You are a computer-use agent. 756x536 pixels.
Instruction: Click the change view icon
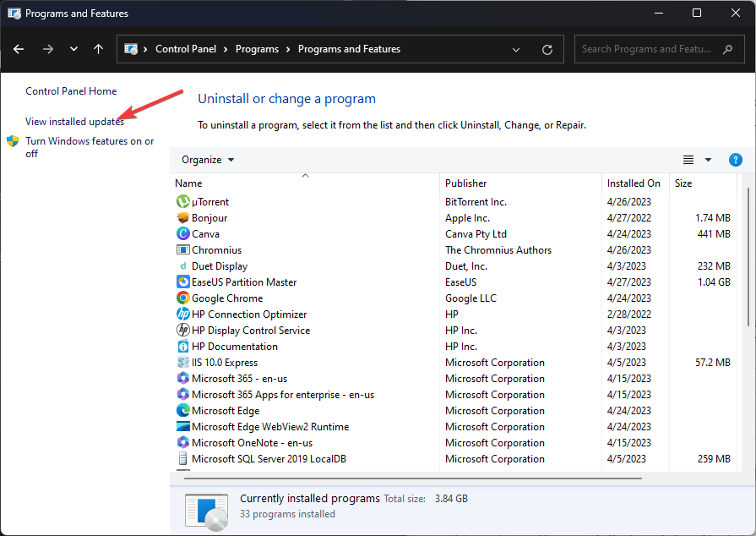click(x=688, y=160)
